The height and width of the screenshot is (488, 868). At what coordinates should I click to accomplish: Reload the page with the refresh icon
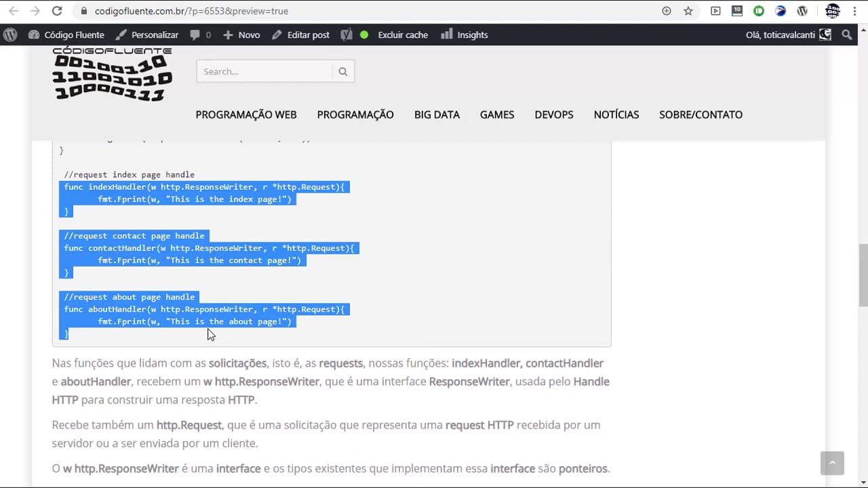click(x=57, y=11)
